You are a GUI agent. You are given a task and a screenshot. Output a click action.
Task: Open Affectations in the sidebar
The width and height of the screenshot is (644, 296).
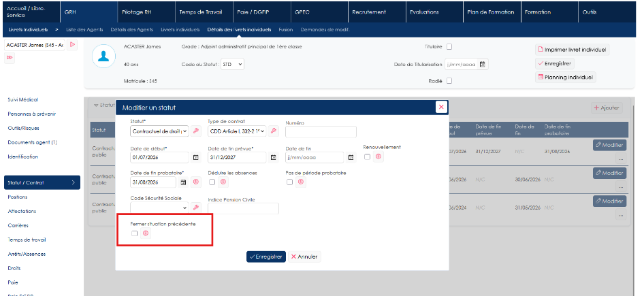[x=22, y=212]
